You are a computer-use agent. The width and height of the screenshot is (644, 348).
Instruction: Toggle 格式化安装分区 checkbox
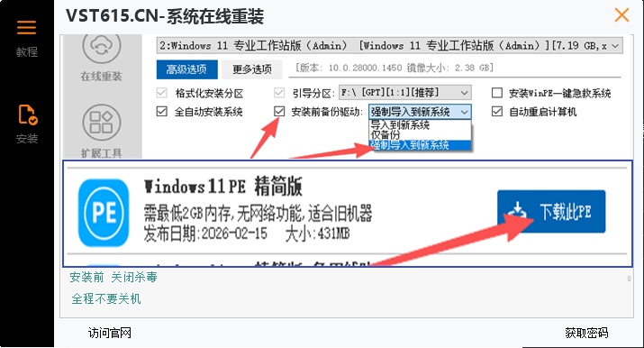(x=162, y=93)
